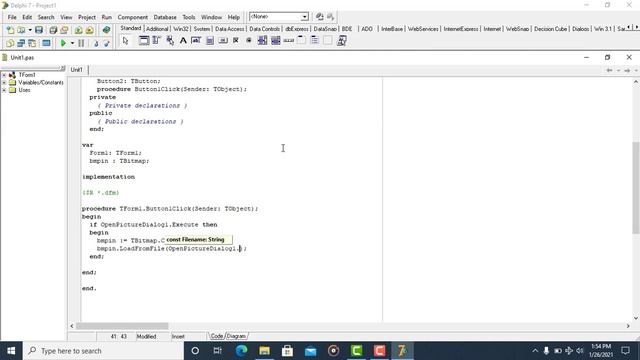
Task: Click the Pause program icon
Action: pos(81,43)
